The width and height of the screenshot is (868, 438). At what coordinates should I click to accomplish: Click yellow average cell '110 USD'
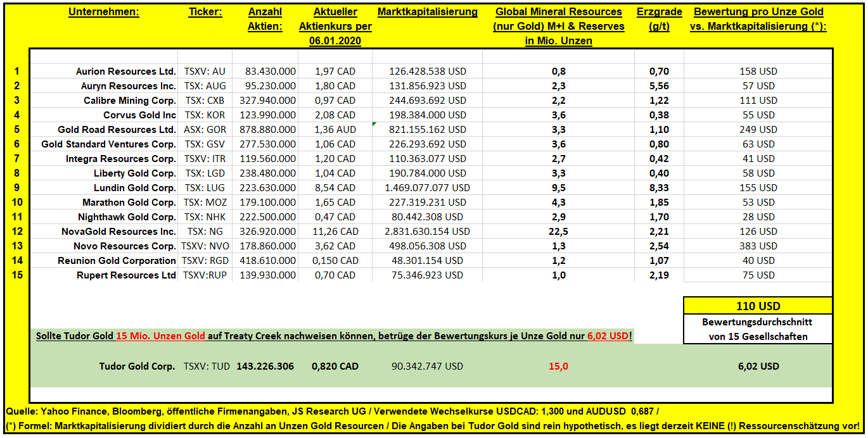point(758,306)
